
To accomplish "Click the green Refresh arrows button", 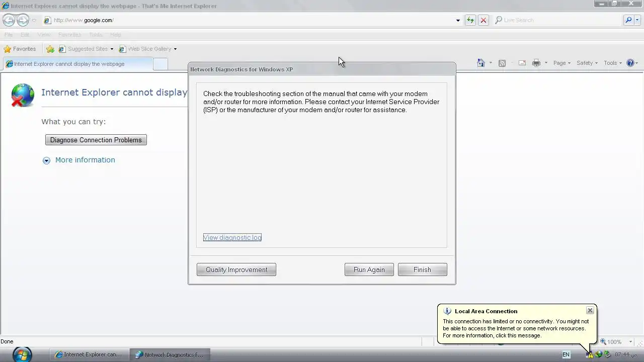I will tap(470, 20).
